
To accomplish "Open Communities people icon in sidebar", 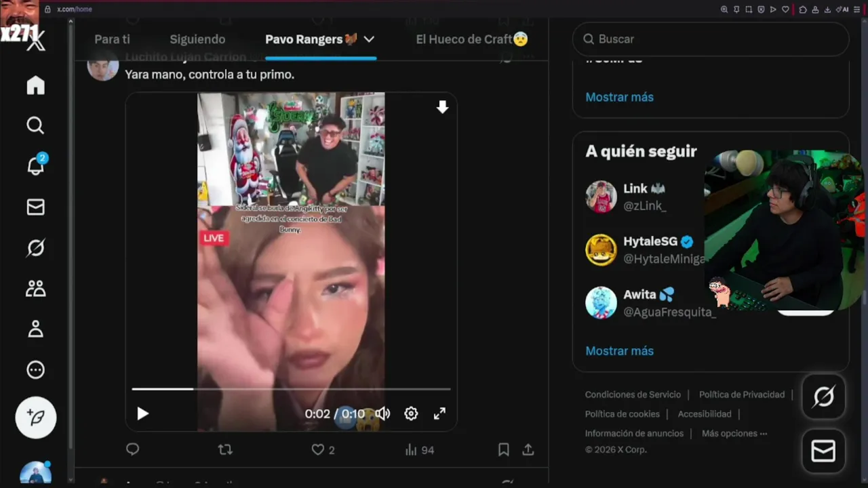I will click(35, 289).
